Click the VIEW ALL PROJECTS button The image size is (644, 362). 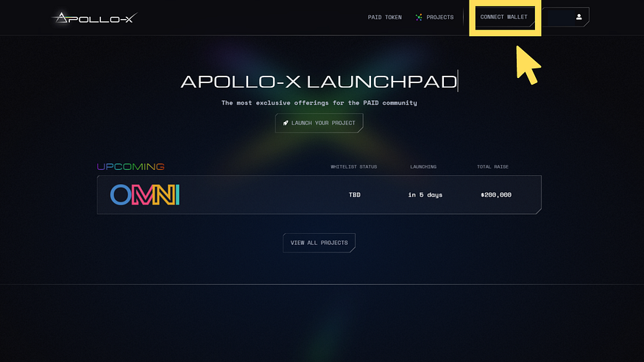[319, 243]
